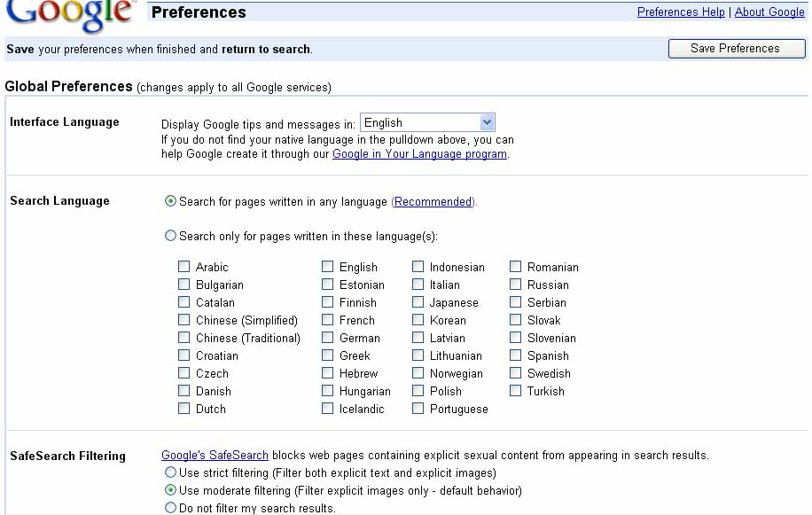Click the English interface language combo box

coord(427,122)
